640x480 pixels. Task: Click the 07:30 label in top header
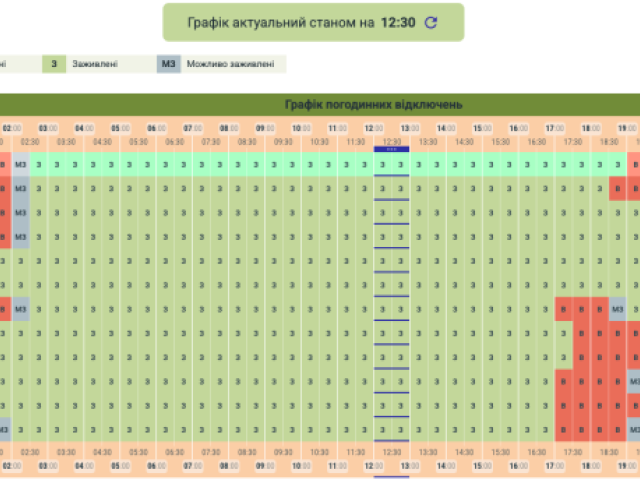[210, 142]
